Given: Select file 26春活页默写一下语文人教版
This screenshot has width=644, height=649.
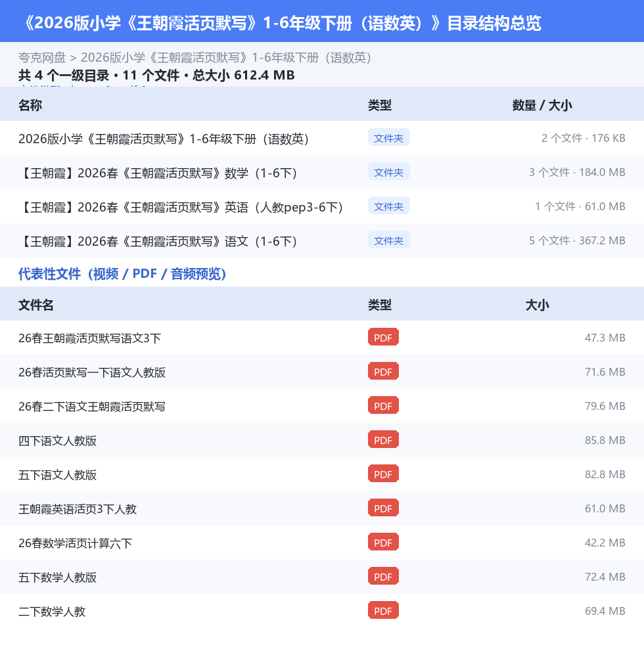Looking at the screenshot, I should click(x=322, y=372).
